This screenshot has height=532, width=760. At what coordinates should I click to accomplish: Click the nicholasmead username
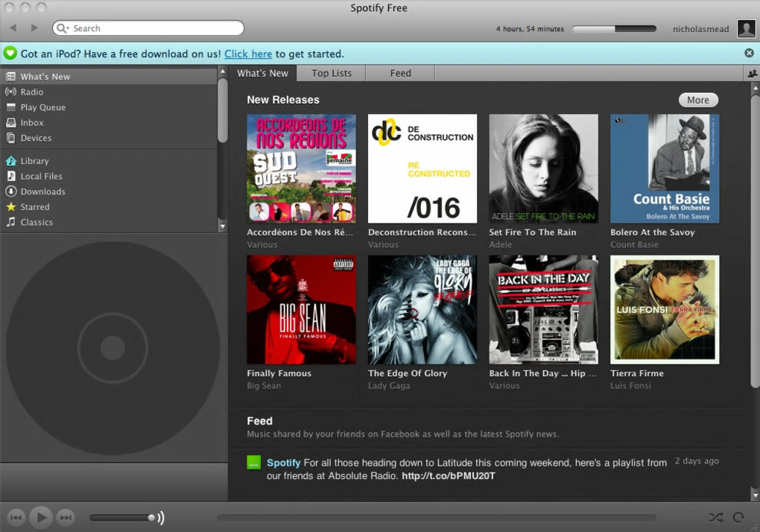[x=700, y=29]
